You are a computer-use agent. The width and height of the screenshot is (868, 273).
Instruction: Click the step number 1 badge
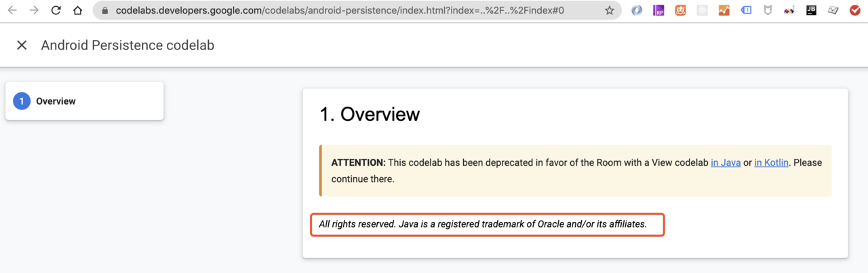tap(22, 101)
